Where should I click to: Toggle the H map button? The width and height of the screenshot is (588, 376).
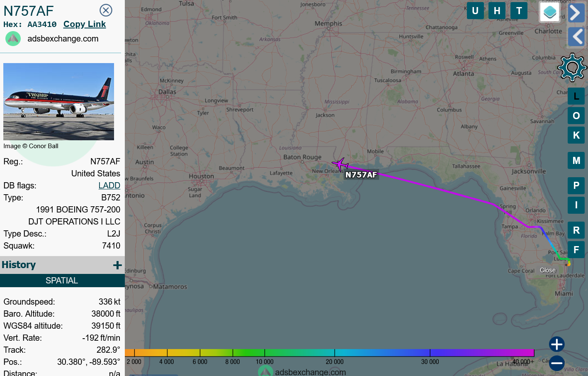(497, 11)
